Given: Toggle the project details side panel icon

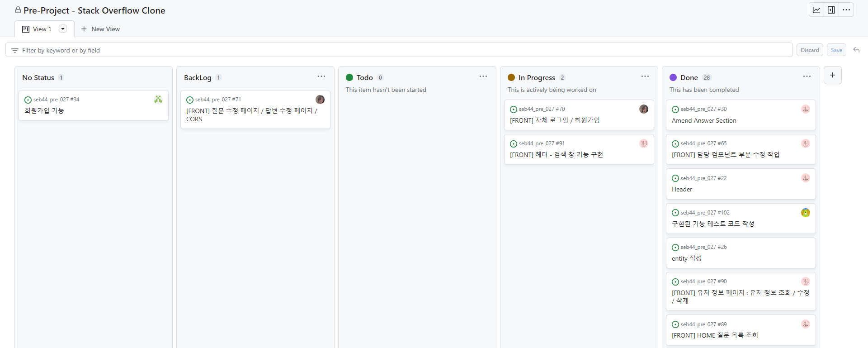Looking at the screenshot, I should click(831, 10).
